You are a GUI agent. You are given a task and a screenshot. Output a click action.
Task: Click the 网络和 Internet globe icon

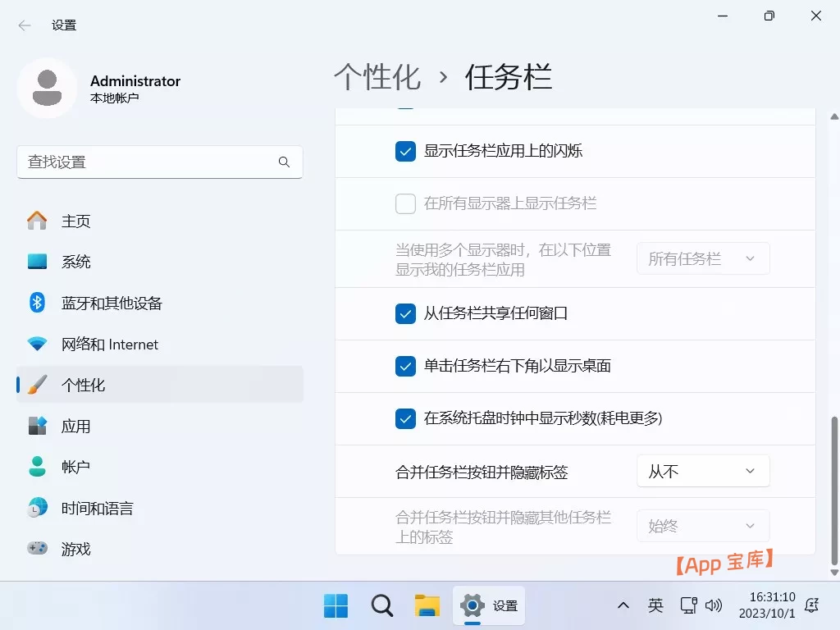coord(36,344)
